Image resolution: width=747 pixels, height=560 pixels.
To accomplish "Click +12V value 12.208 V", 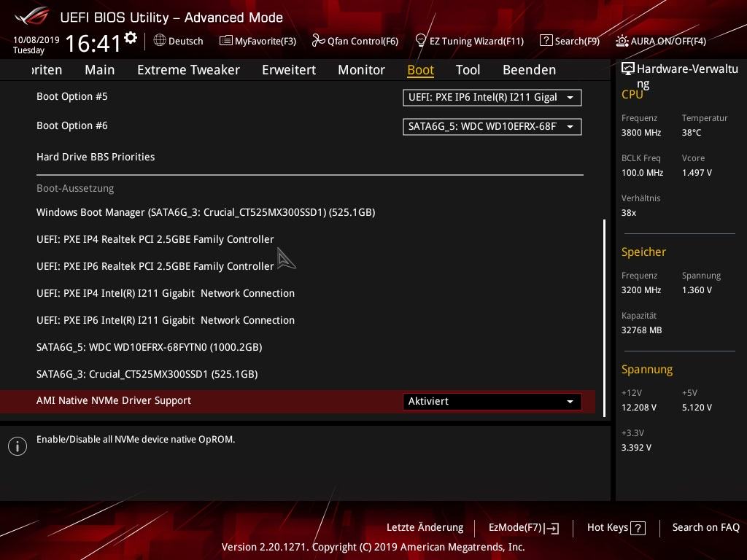I will pyautogui.click(x=639, y=408).
